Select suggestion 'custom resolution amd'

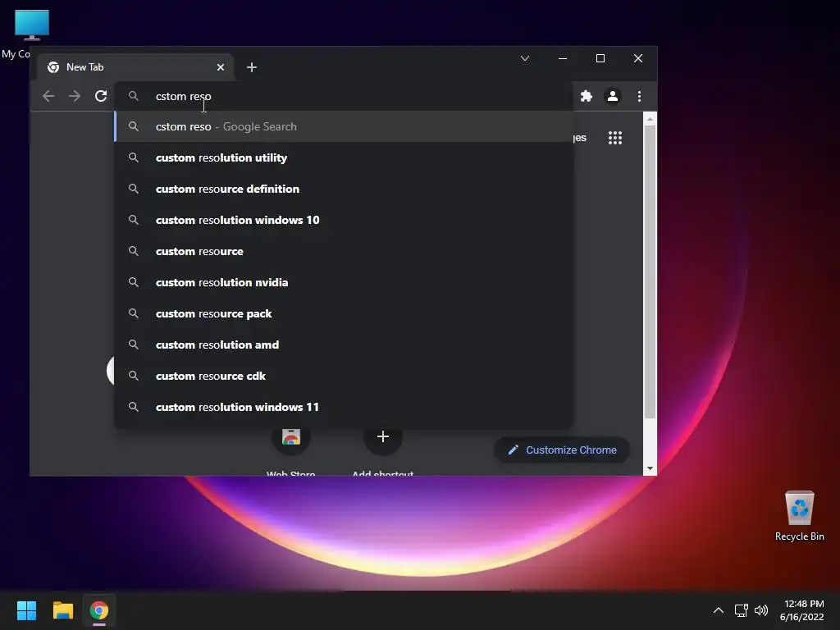[344, 345]
